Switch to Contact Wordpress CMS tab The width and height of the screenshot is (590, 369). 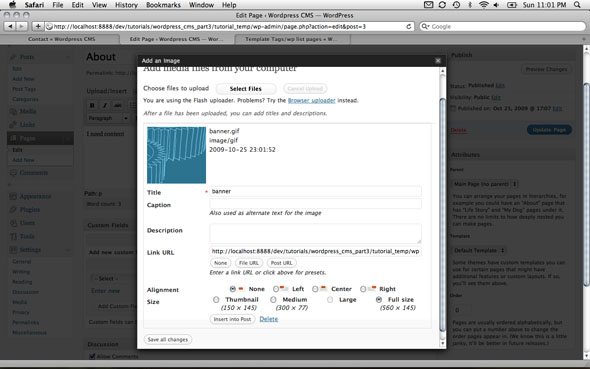point(62,39)
